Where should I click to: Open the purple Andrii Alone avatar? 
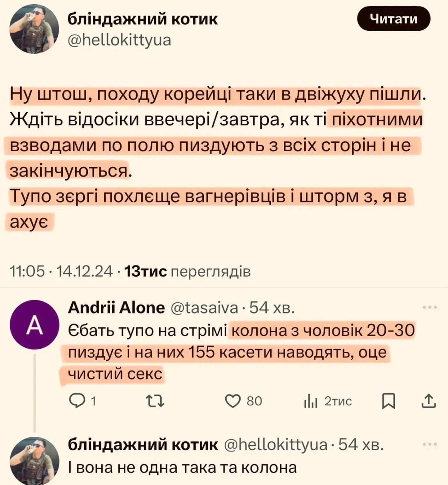(35, 325)
